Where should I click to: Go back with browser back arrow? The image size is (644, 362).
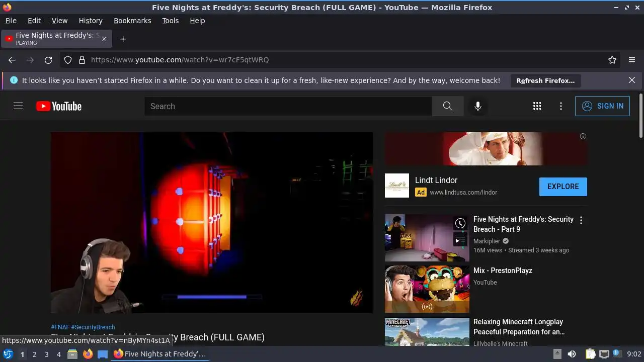click(x=12, y=60)
